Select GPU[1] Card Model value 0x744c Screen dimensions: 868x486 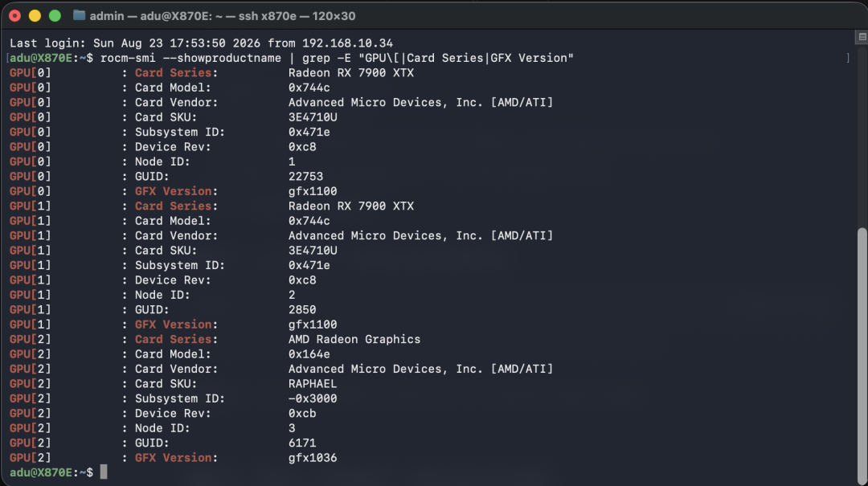click(309, 221)
